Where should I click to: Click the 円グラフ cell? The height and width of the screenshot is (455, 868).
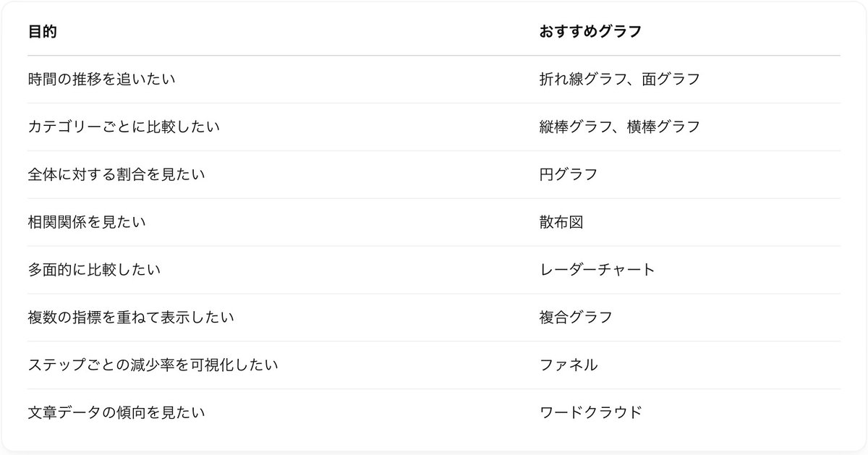coord(569,175)
